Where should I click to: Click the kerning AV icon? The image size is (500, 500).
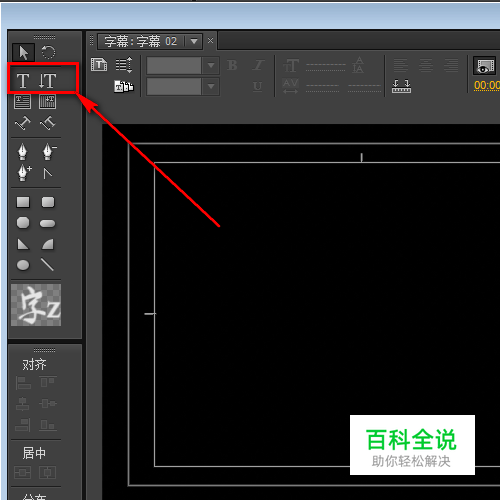(290, 86)
